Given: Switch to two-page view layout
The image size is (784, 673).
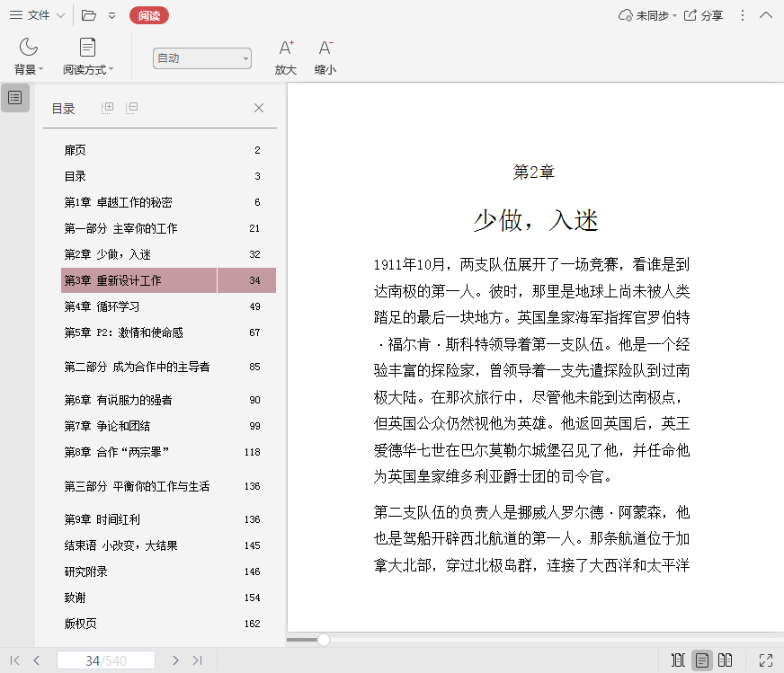Looking at the screenshot, I should (x=726, y=660).
